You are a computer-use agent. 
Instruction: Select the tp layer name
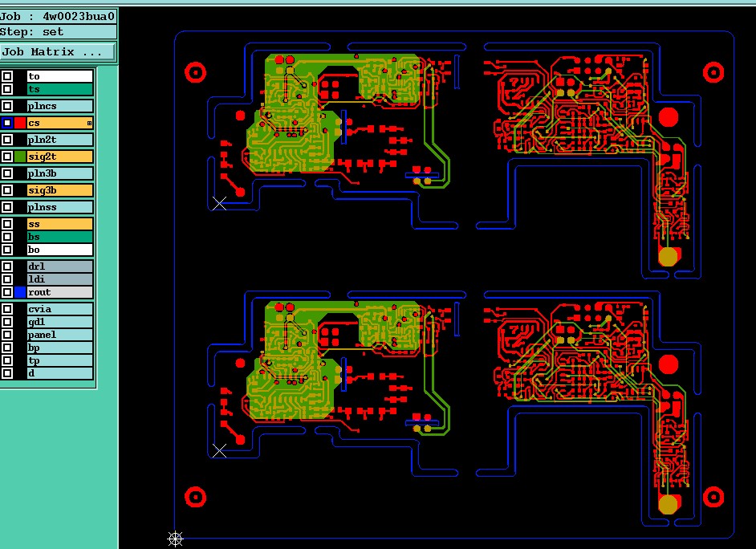(x=59, y=360)
